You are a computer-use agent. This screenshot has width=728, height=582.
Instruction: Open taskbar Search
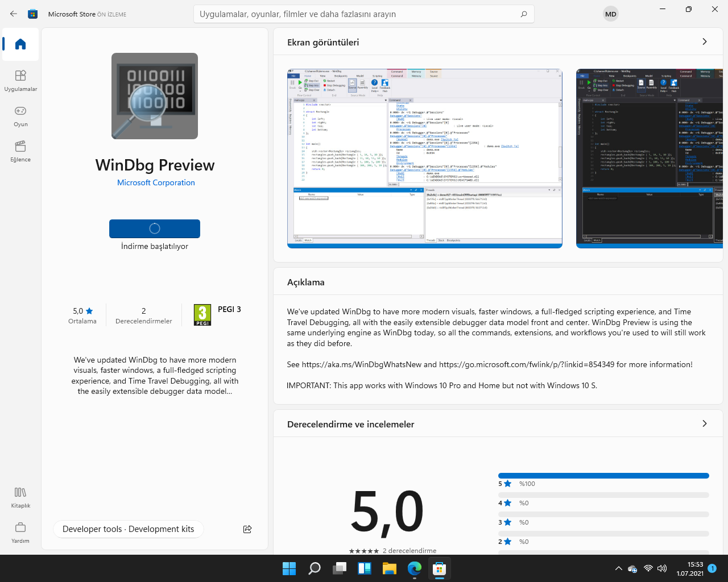315,568
